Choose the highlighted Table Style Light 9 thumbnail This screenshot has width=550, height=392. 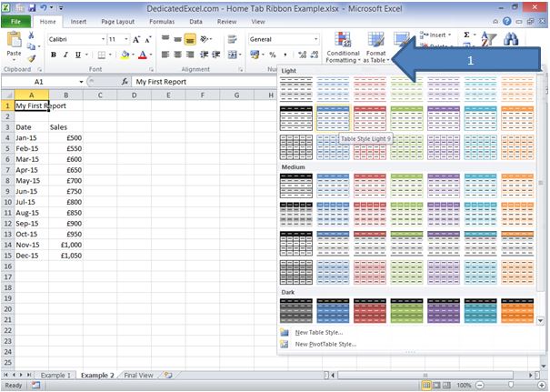pos(333,118)
